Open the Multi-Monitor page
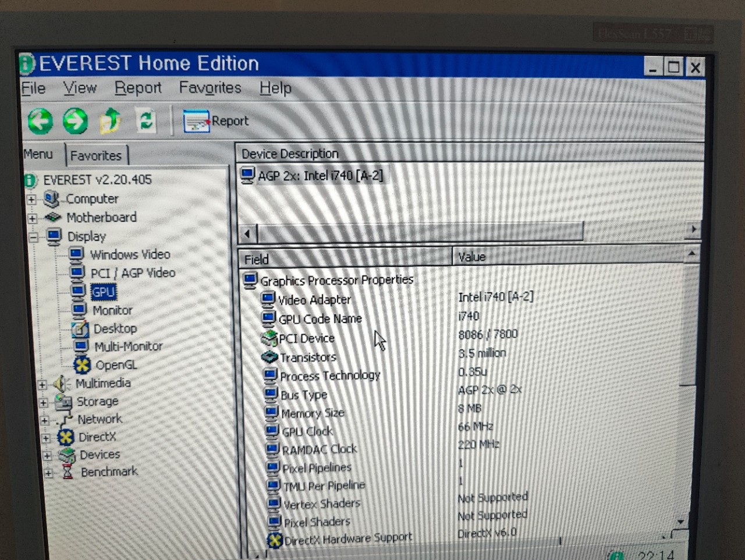745x560 pixels. [x=129, y=346]
